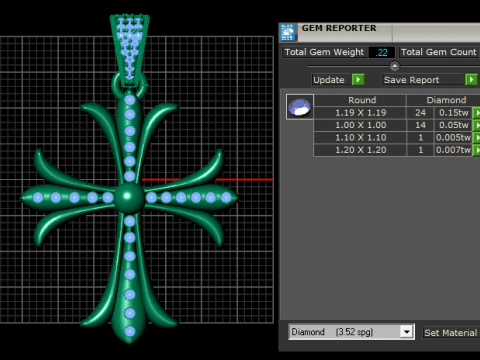Image resolution: width=480 pixels, height=360 pixels.
Task: Click the gem count 14 cell
Action: click(420, 125)
